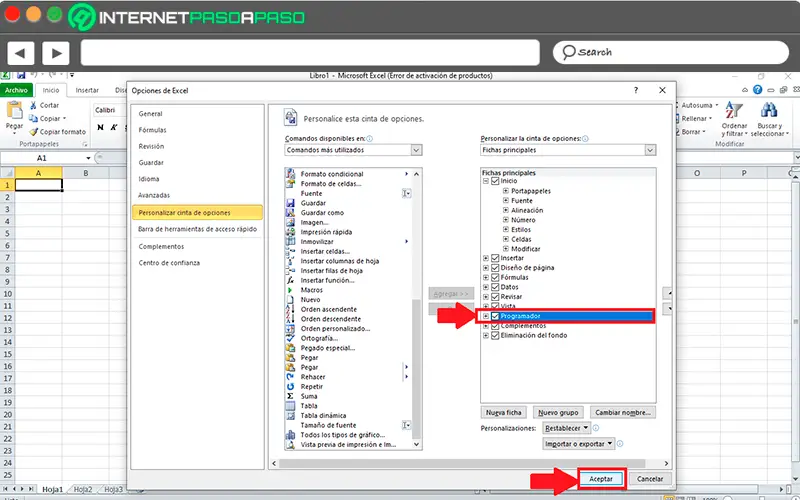The height and width of the screenshot is (500, 800).
Task: Open Barra de herramientas de acceso rápido
Action: (x=197, y=230)
